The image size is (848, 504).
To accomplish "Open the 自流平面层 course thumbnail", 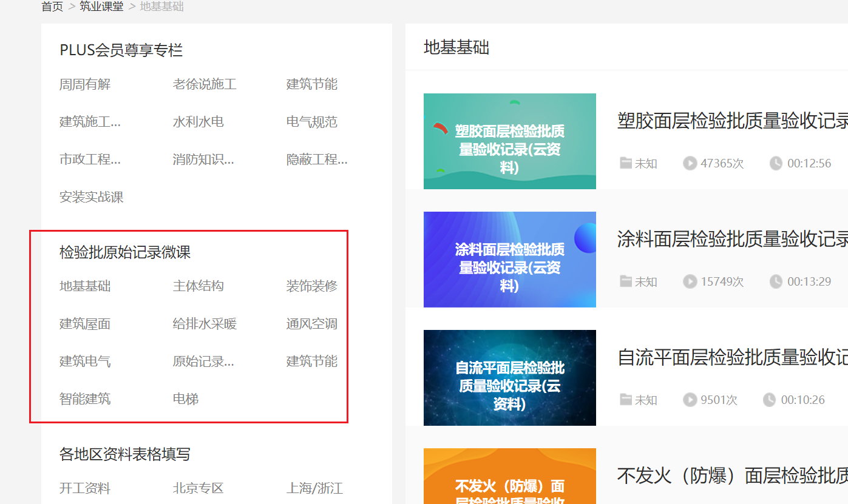I will [509, 377].
